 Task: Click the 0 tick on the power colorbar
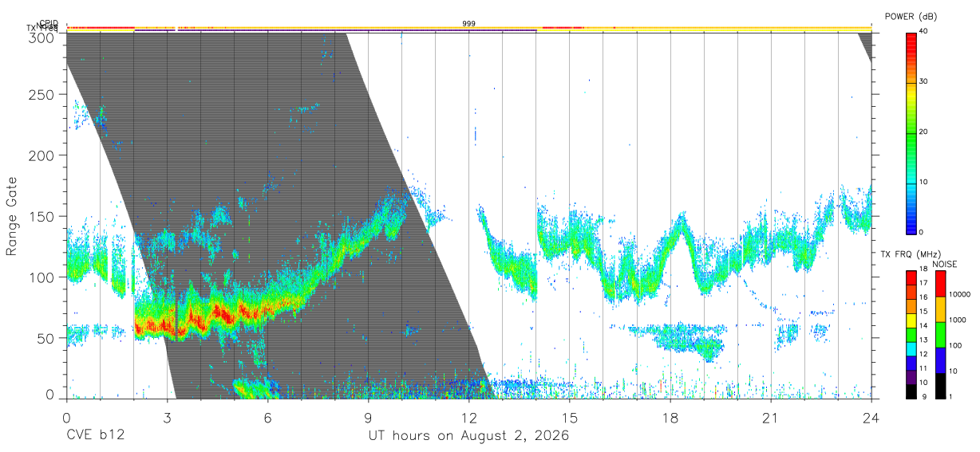(x=923, y=232)
